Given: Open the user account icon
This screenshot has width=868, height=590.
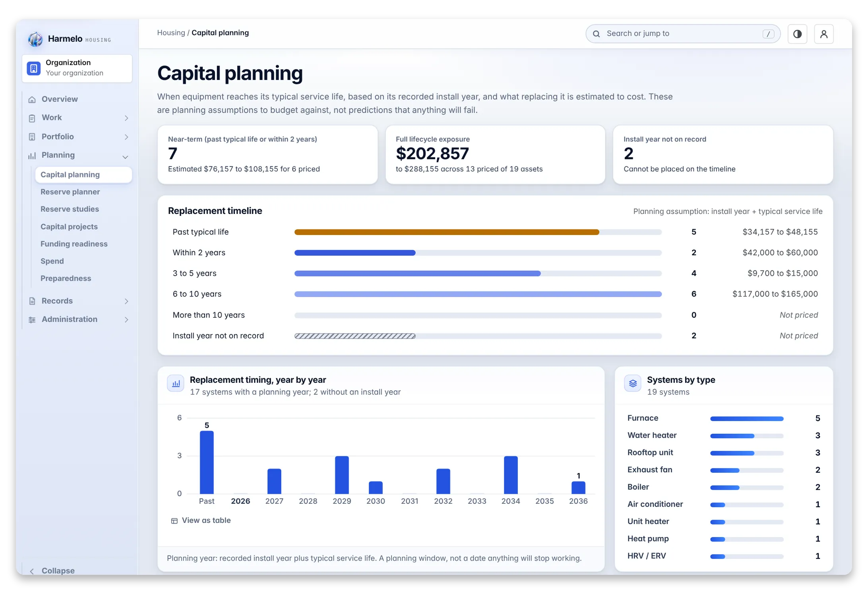Looking at the screenshot, I should pyautogui.click(x=824, y=34).
